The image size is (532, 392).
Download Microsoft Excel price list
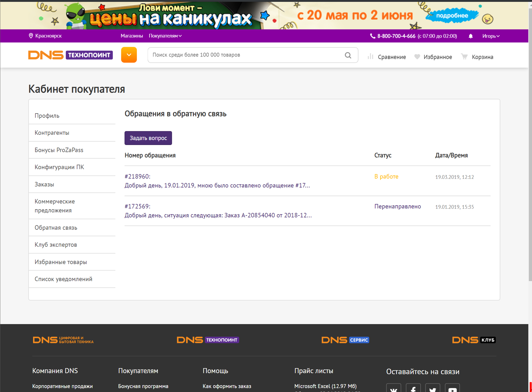click(x=325, y=386)
